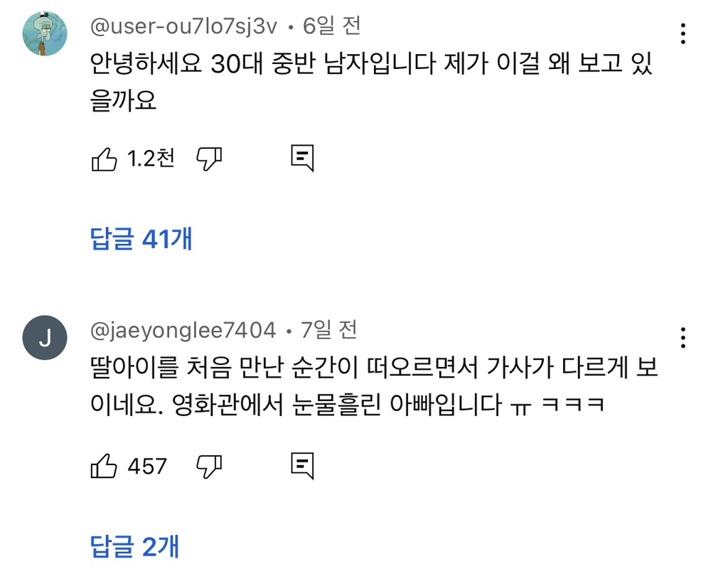Click the gray "J" profile avatar

[x=45, y=338]
